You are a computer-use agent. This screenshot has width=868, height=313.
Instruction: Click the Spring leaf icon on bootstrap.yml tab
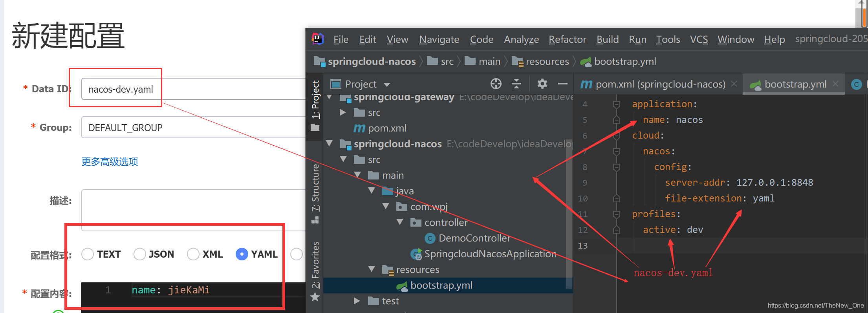755,84
